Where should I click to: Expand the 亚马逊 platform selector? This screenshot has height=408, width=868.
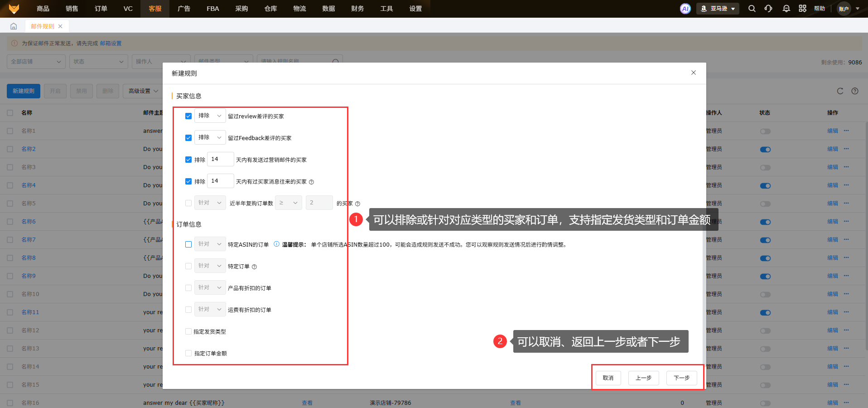718,9
